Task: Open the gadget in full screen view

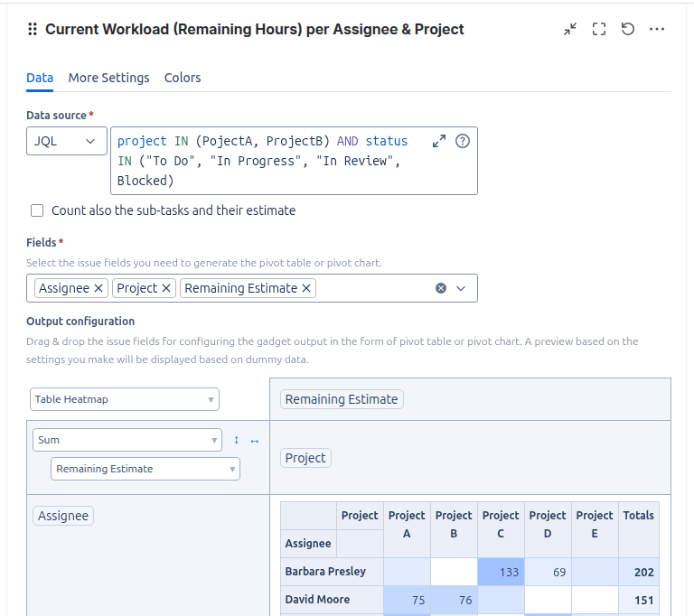Action: click(x=599, y=29)
